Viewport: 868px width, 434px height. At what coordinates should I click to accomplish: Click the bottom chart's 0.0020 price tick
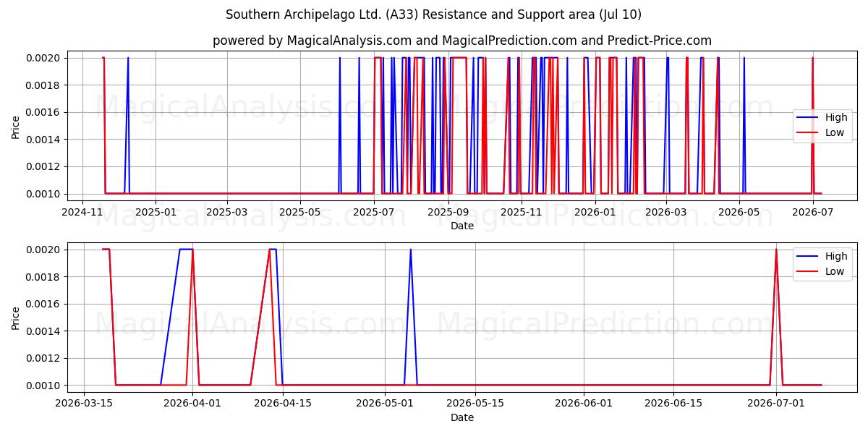coord(43,250)
